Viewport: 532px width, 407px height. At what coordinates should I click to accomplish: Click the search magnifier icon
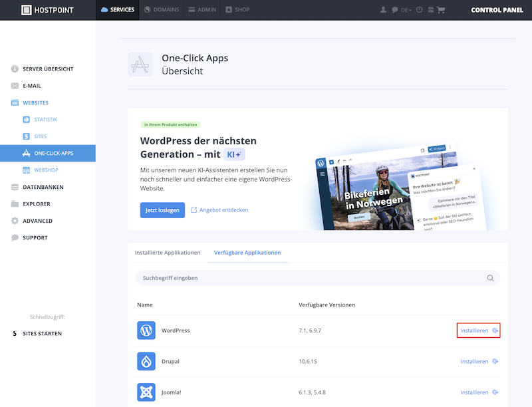490,278
